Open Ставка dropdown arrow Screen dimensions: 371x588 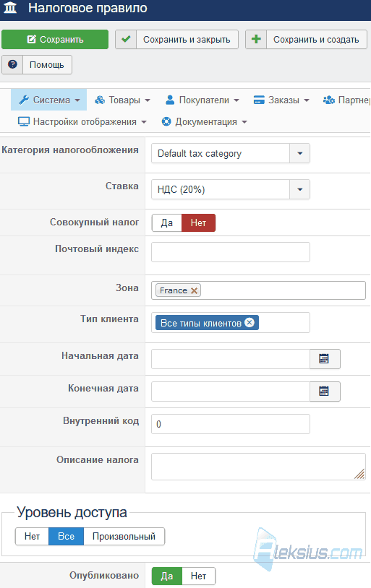click(x=299, y=189)
